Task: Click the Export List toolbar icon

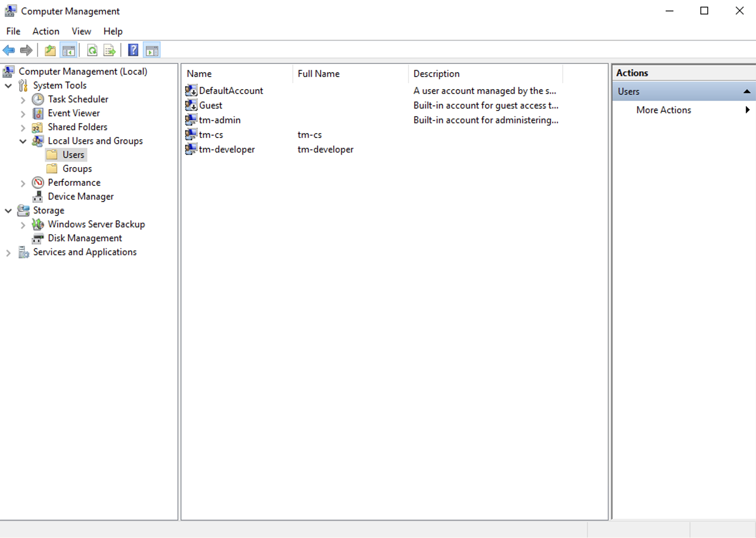Action: click(109, 50)
